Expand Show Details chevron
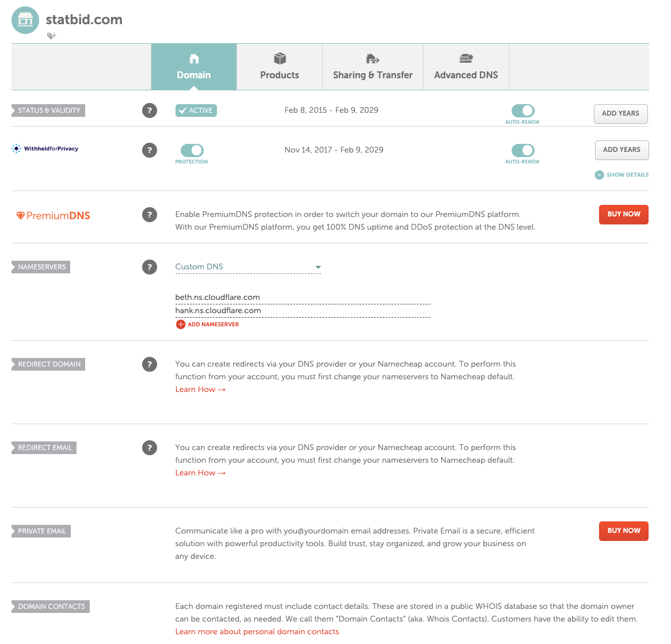The image size is (671, 644). point(599,175)
